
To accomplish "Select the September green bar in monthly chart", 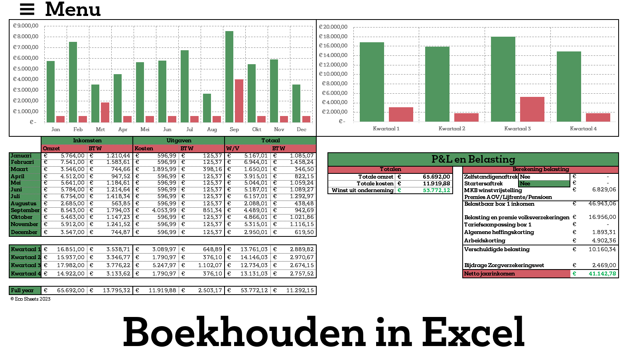I will coord(229,77).
